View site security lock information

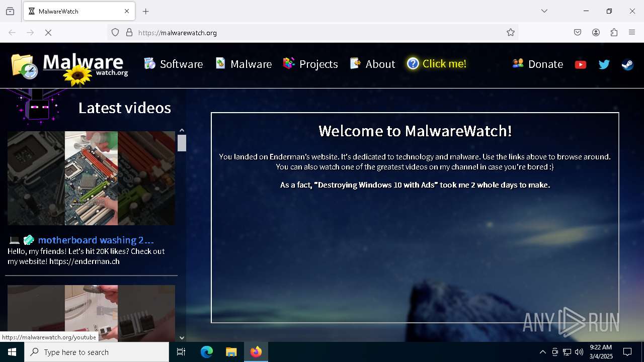pyautogui.click(x=129, y=33)
